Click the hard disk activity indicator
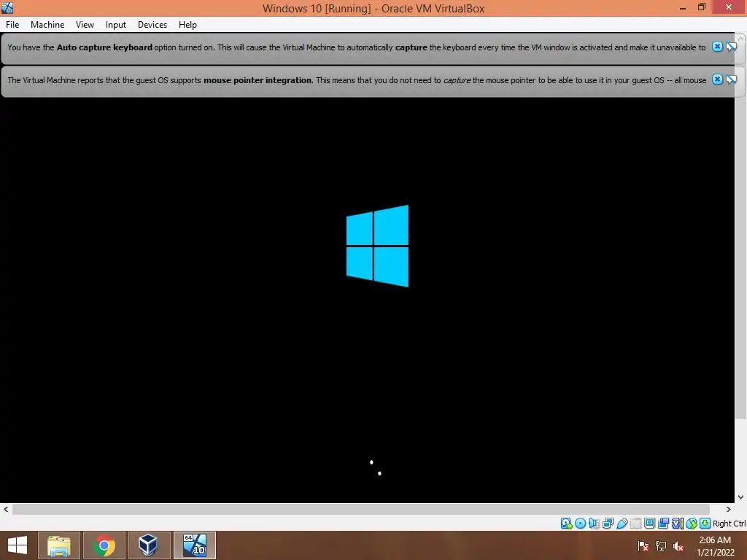Screen dimensions: 747x560 566,524
